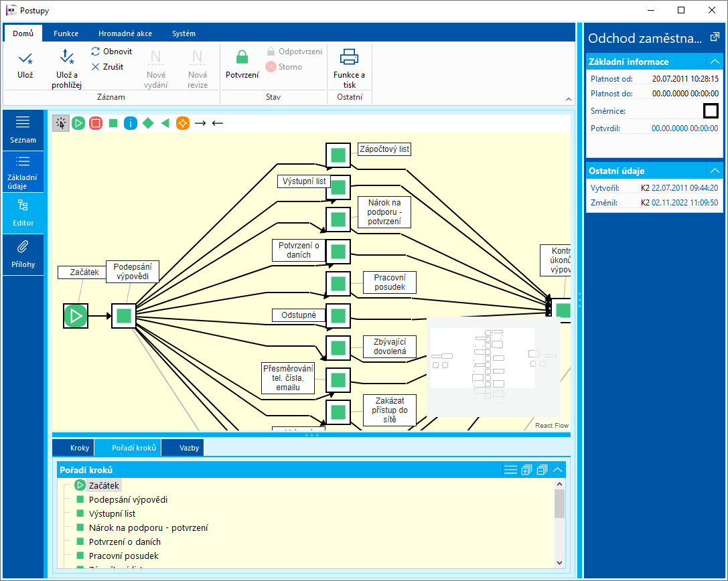Select the Výstupní list tree item

click(112, 513)
